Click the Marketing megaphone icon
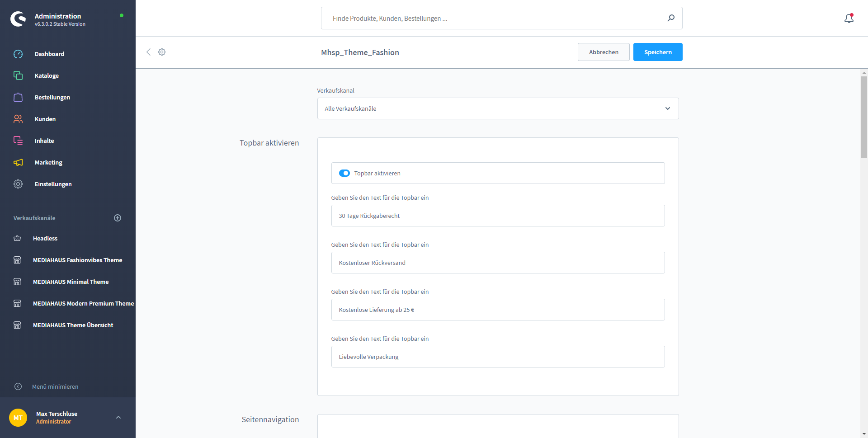Viewport: 868px width, 438px height. point(18,162)
